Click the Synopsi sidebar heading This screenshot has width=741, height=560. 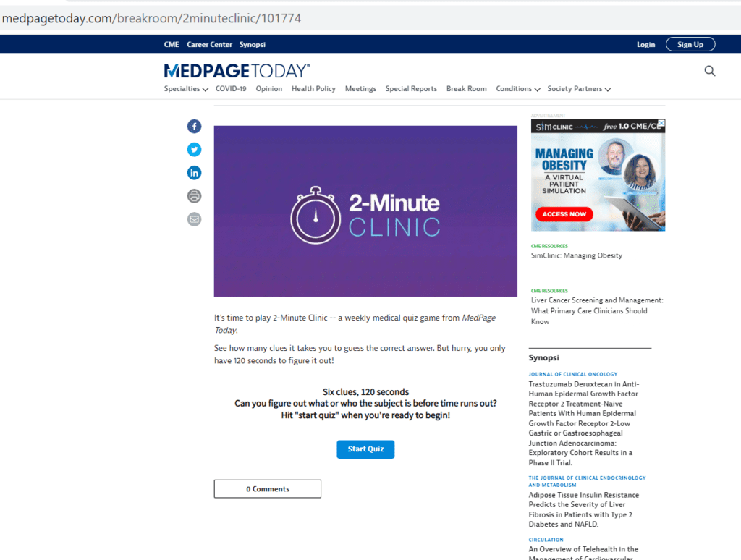click(x=543, y=357)
